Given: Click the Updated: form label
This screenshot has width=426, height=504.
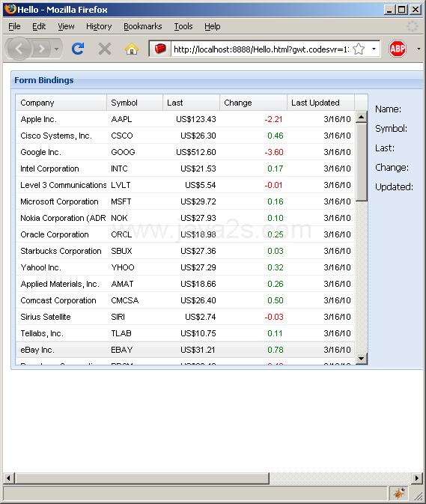Looking at the screenshot, I should (395, 186).
